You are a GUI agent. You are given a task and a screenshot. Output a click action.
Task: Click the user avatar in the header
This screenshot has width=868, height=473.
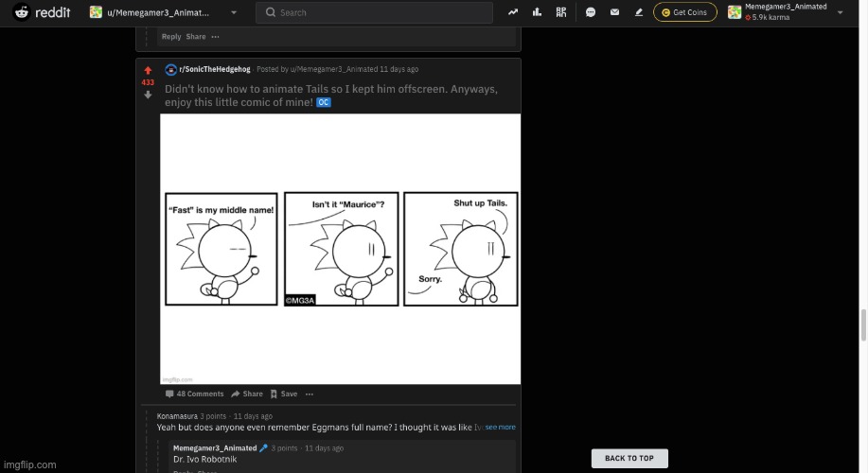pos(735,11)
